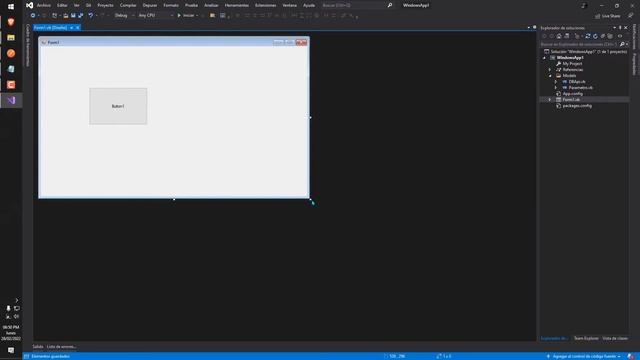The width and height of the screenshot is (640, 360).
Task: Open File Explorer from taskbar
Action: click(11, 38)
